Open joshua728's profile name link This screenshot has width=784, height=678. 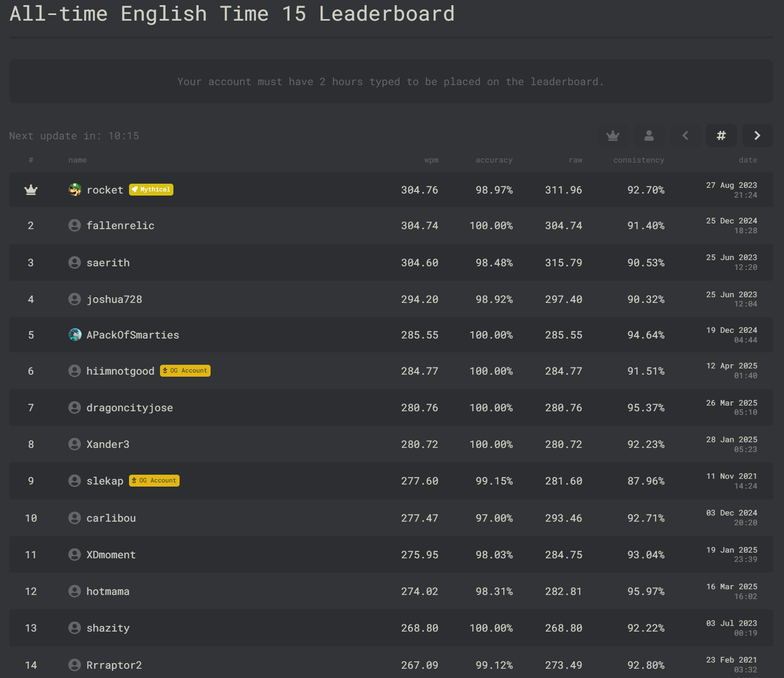coord(114,299)
